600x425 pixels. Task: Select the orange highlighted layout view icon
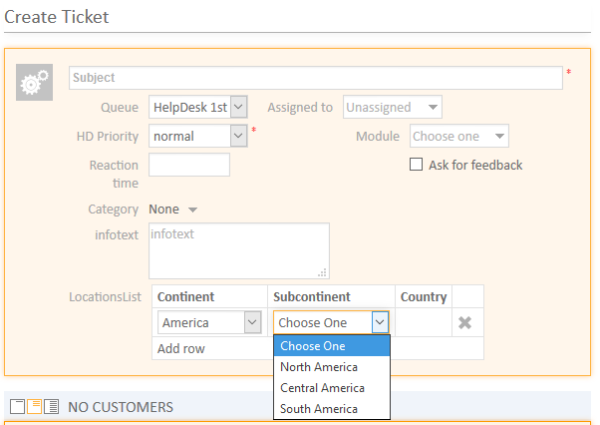34,406
